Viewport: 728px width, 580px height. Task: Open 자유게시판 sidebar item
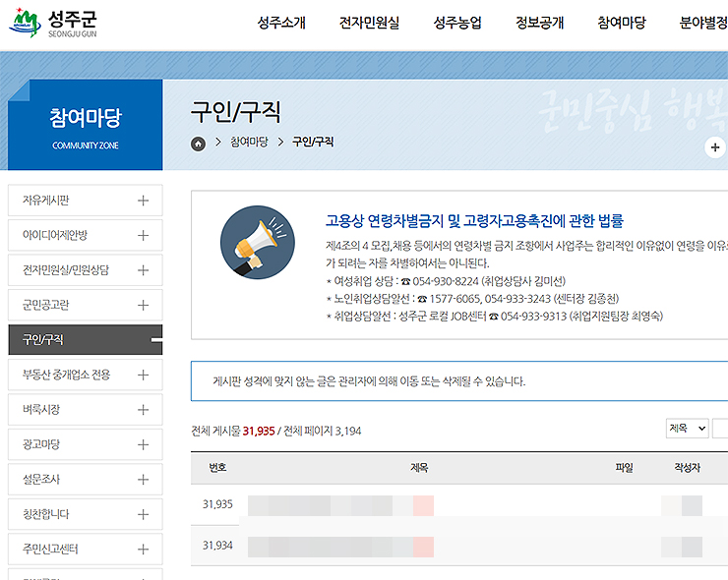pos(86,201)
